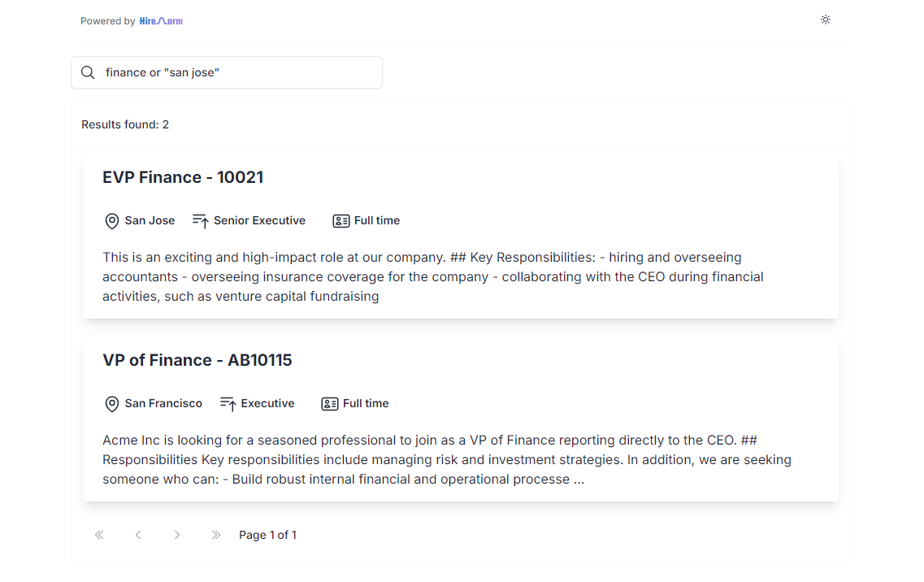
Task: Jump to the last page double-right chevron
Action: (215, 535)
